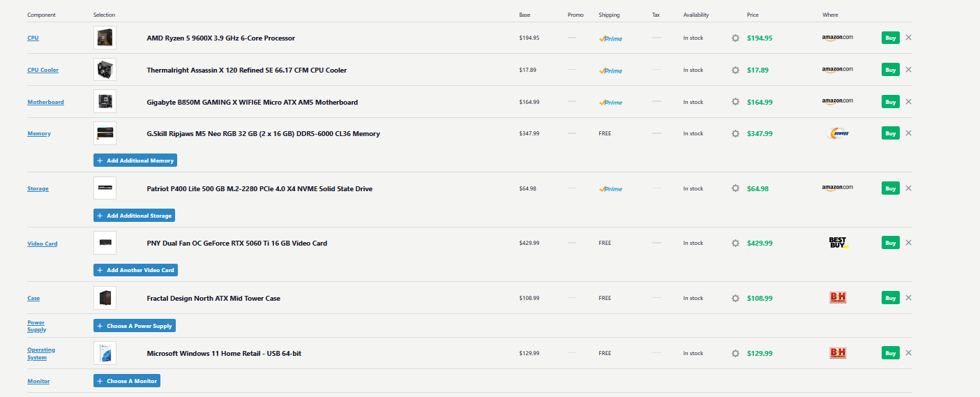Buy Microsoft Windows 11 Home Retail

[x=890, y=353]
